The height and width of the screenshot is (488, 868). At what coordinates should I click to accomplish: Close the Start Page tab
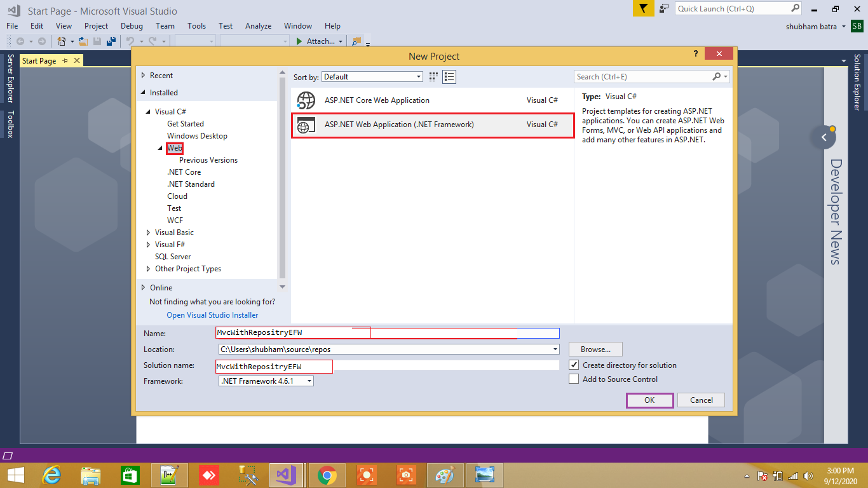(x=77, y=60)
